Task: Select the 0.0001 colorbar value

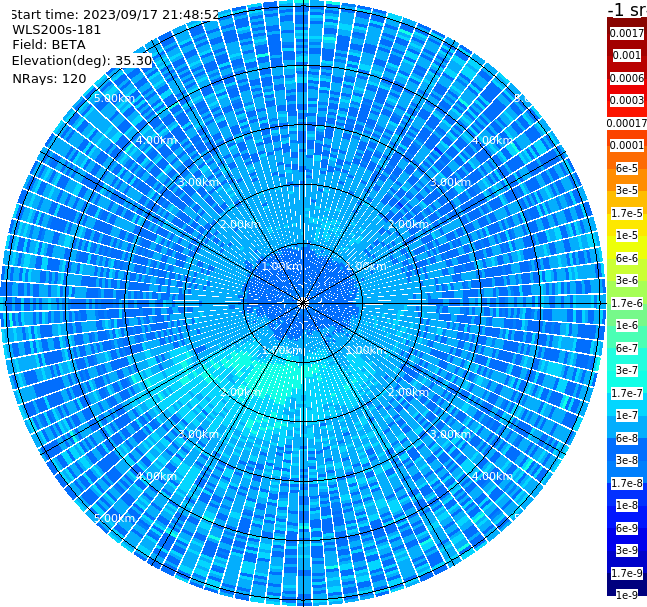Action: pyautogui.click(x=627, y=145)
